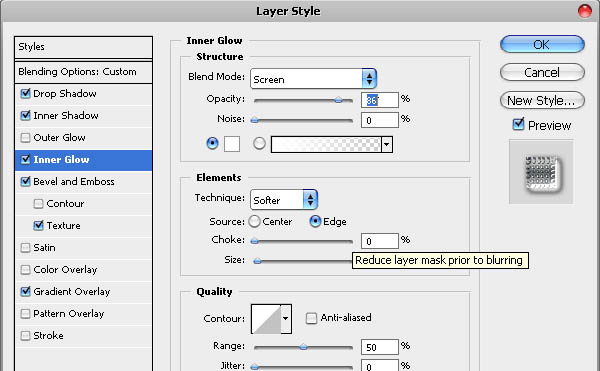Toggle the Inner Glow checkbox
The image size is (600, 371).
pos(25,159)
